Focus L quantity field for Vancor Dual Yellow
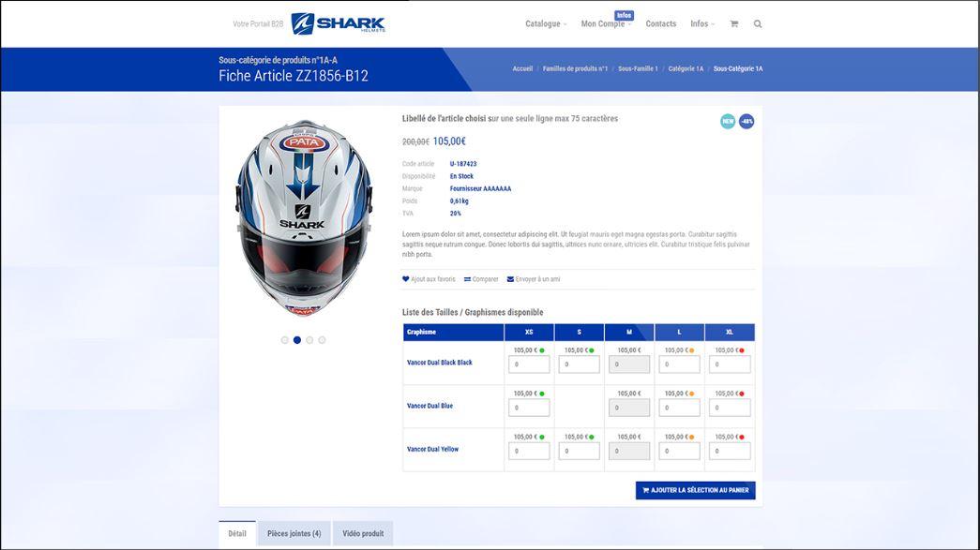980x550 pixels. [679, 451]
